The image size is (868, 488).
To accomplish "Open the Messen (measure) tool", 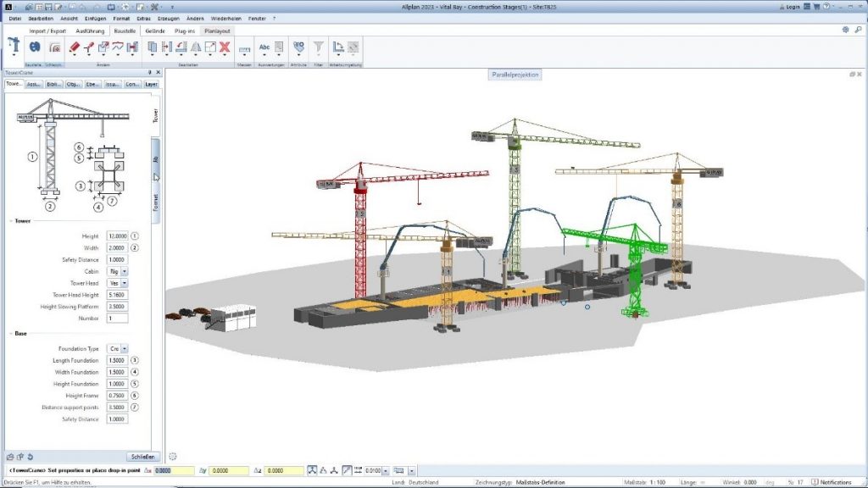I will tap(243, 48).
